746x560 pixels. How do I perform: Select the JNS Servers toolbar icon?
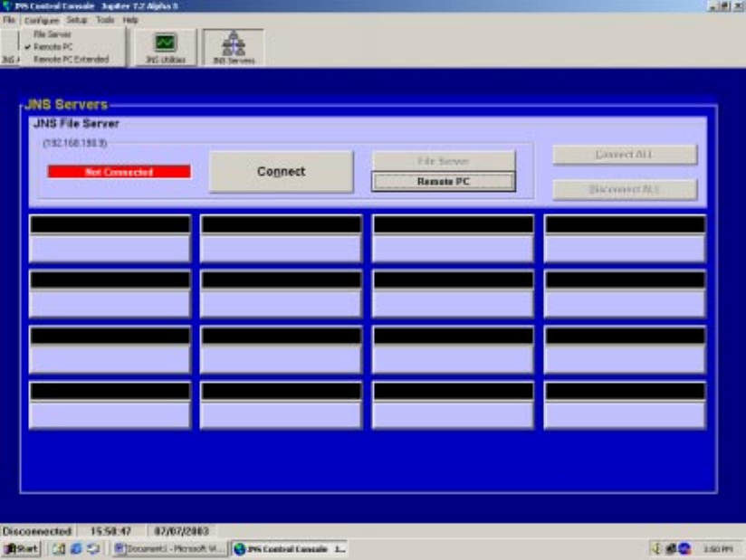click(234, 48)
